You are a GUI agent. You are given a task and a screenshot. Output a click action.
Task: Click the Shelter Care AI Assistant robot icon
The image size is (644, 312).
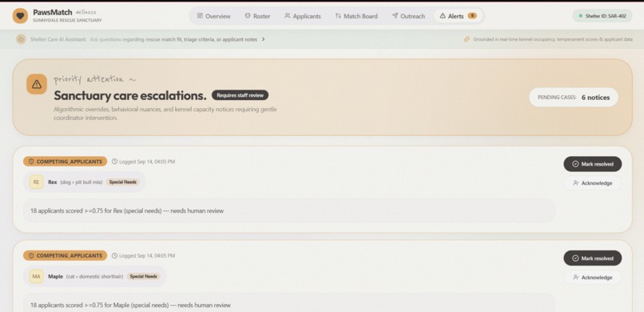21,39
